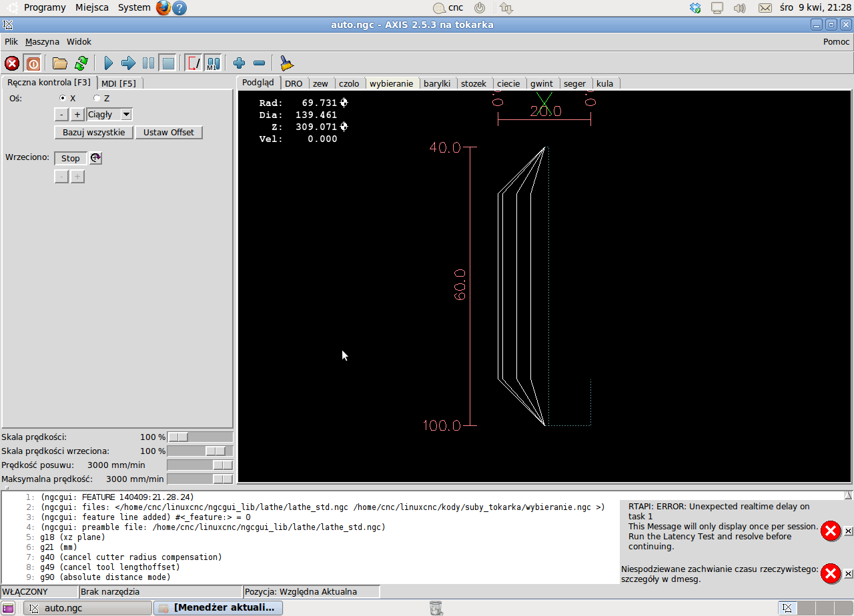Adjust the Prędkość posuwu slider
854x616 pixels.
click(x=199, y=465)
